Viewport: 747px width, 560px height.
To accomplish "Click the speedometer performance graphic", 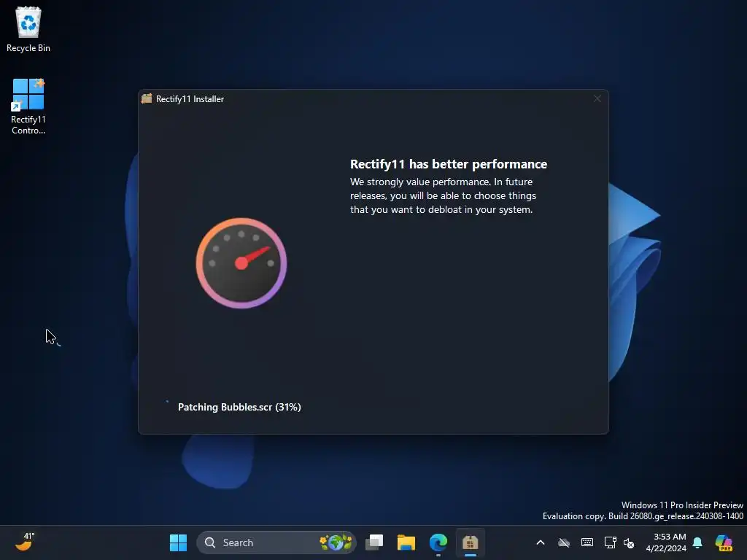I will (x=241, y=262).
